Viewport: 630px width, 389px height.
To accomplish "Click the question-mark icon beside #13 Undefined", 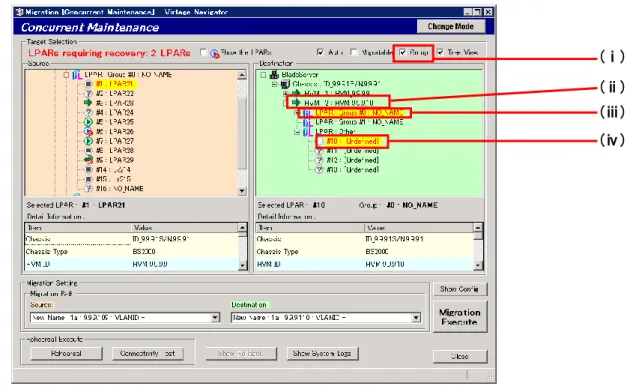I will click(319, 170).
